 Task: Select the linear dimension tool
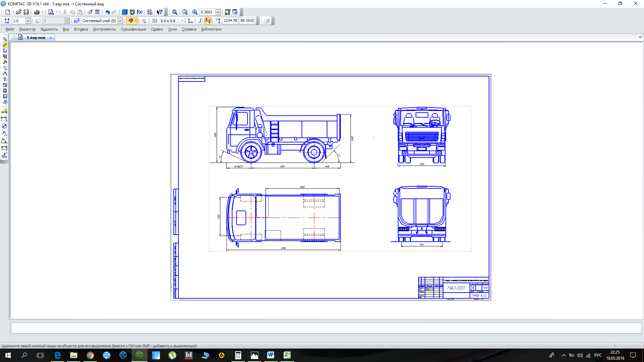[4, 119]
